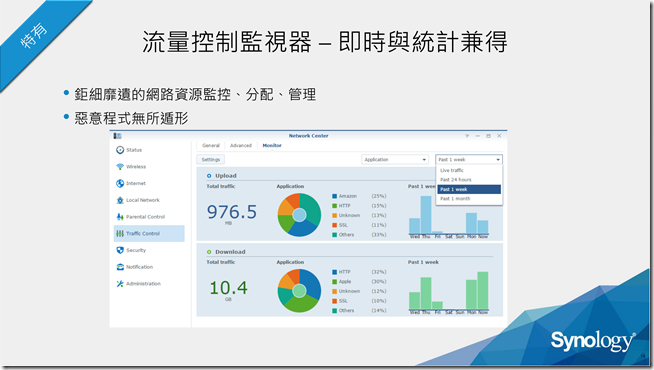Click Others (14%) entry in Download legend

[359, 311]
